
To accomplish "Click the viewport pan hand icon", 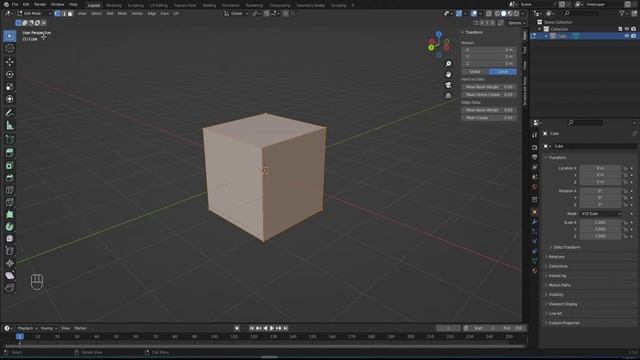I will [x=448, y=74].
